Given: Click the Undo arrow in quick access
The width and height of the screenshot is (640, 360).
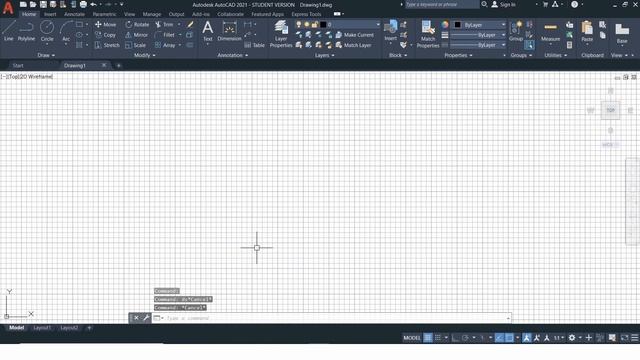Looking at the screenshot, I should [93, 4].
